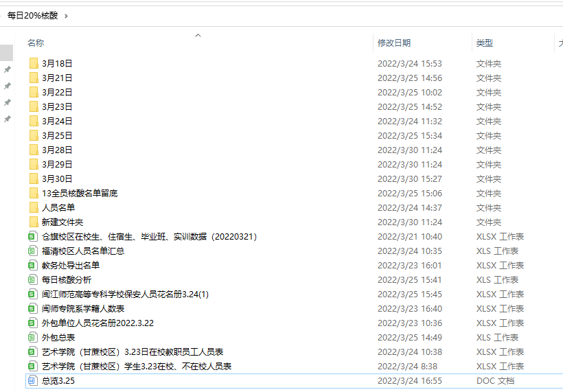Screen dimensions: 563x392
Task: Select the 闽师专院系学籍人数表 file
Action: tap(83, 308)
